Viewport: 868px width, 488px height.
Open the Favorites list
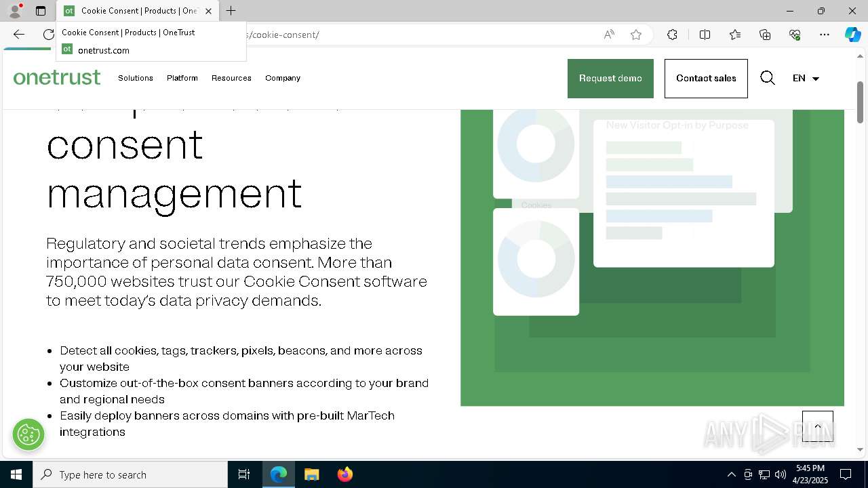pos(735,35)
